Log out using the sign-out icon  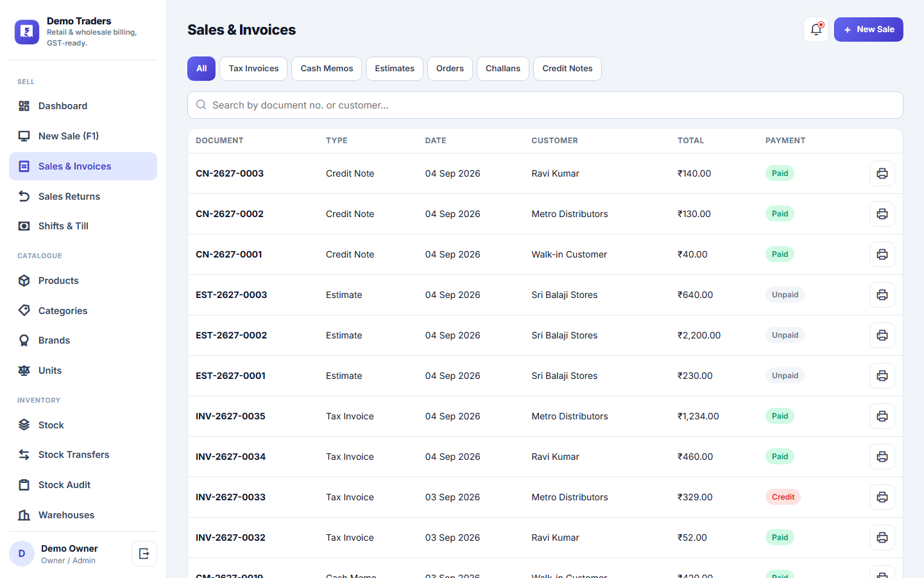[x=144, y=554]
